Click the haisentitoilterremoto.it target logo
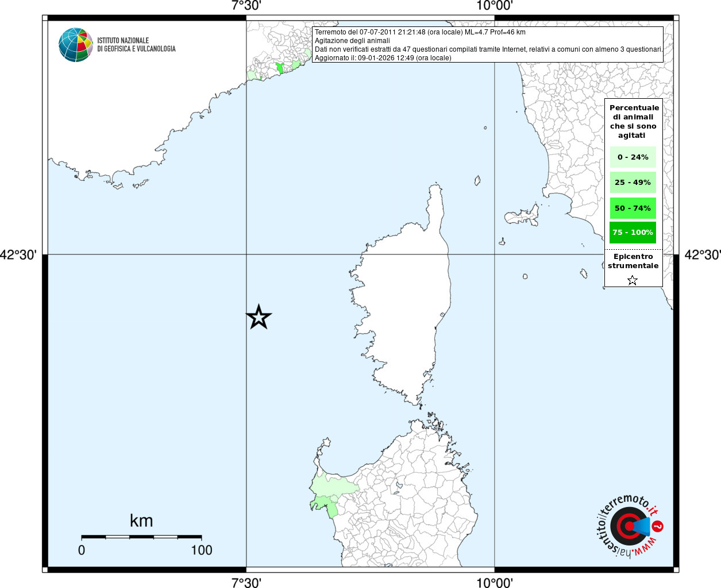Viewport: 721px width, 588px height. coord(630,526)
